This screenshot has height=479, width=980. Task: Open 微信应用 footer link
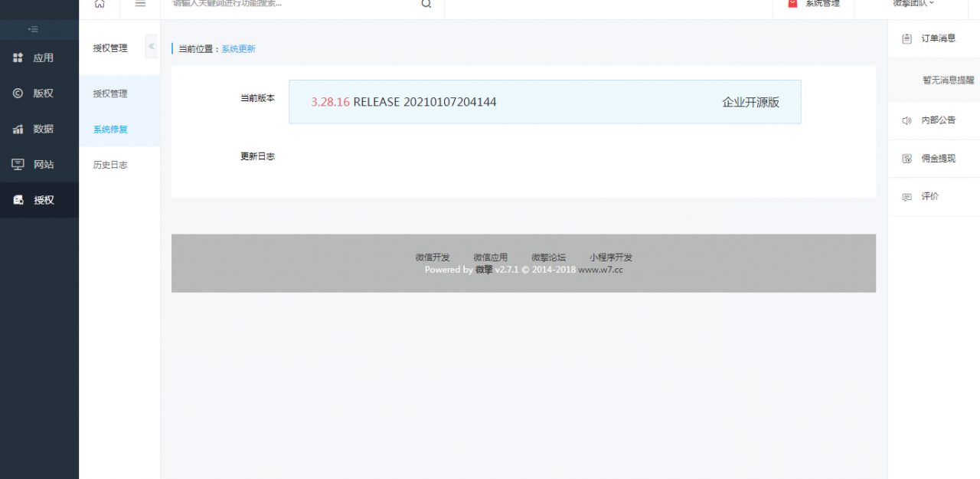tap(491, 258)
